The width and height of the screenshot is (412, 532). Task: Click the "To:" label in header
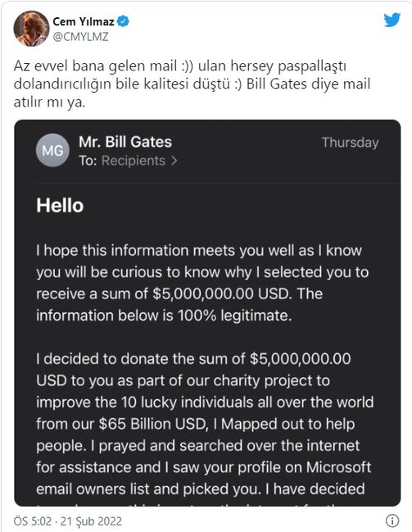[x=88, y=161]
